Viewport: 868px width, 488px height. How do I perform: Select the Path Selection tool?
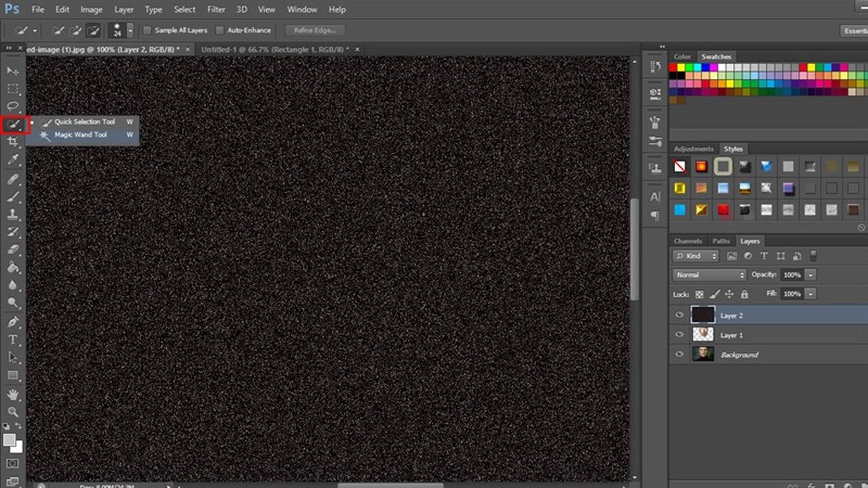[x=13, y=357]
